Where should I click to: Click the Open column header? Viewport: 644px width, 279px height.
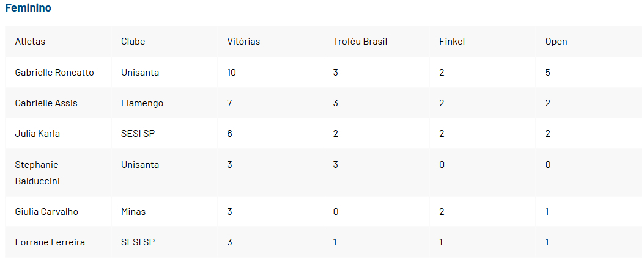click(x=556, y=42)
